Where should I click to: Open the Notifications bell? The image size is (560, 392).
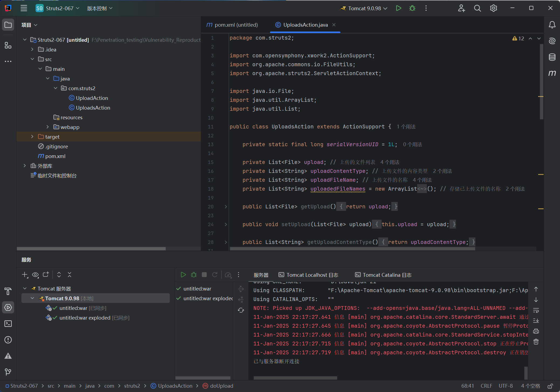552,25
